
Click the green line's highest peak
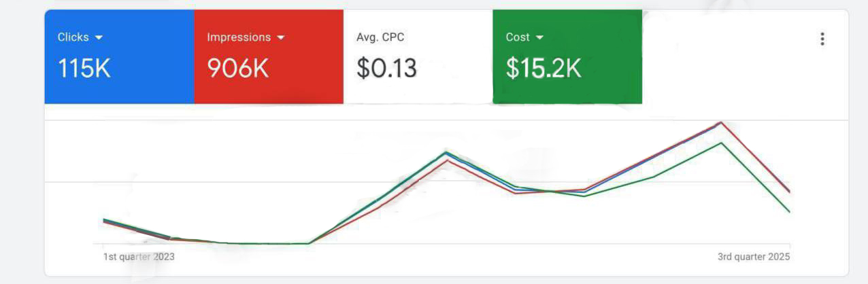pos(720,143)
